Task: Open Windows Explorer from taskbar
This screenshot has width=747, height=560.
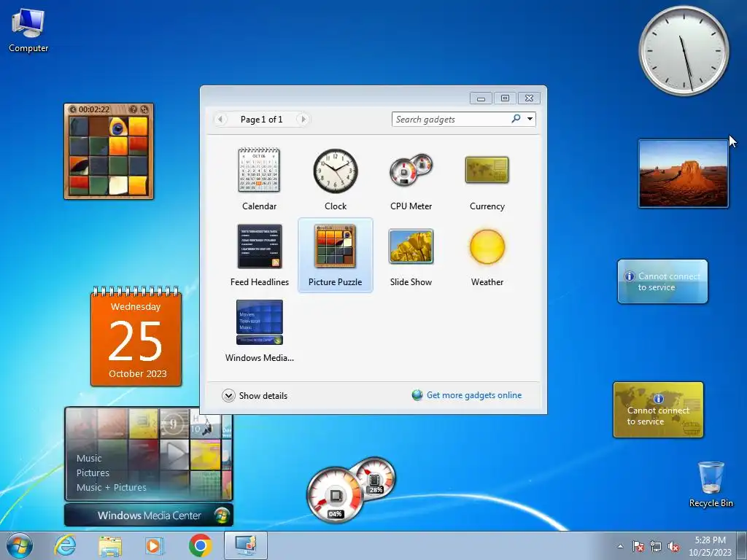Action: 110,545
